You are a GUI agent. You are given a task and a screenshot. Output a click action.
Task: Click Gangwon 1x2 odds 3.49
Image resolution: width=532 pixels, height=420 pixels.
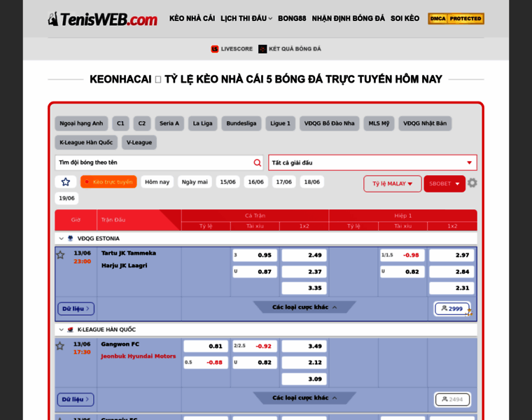(304, 346)
